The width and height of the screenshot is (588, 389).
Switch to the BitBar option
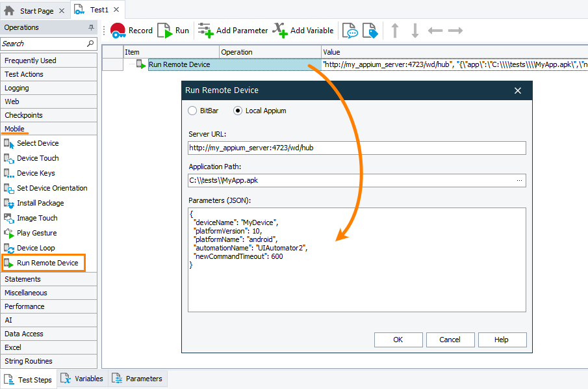(x=192, y=111)
